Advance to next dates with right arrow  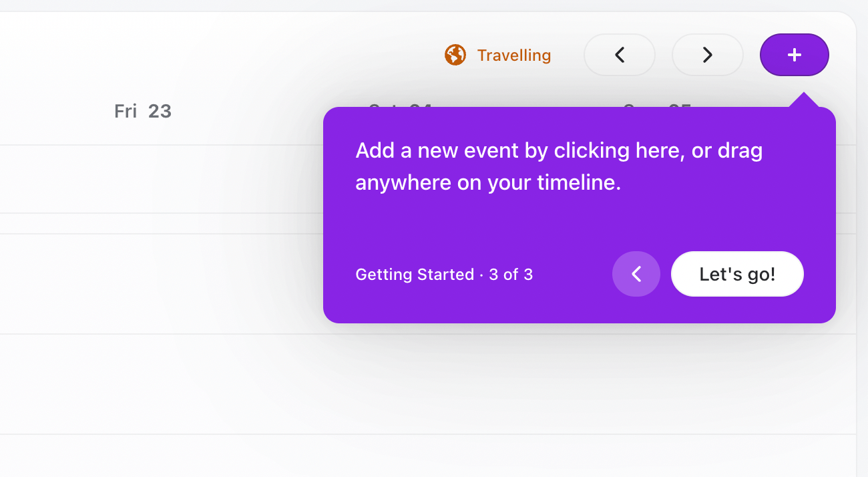click(x=708, y=55)
